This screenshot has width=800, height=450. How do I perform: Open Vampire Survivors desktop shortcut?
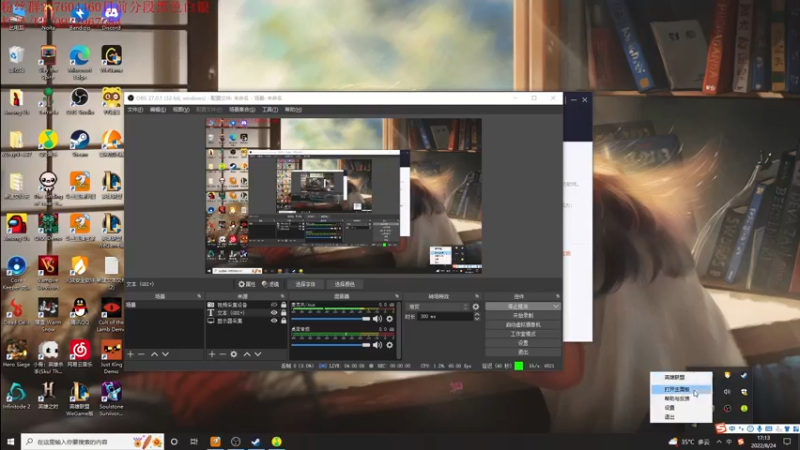48,273
